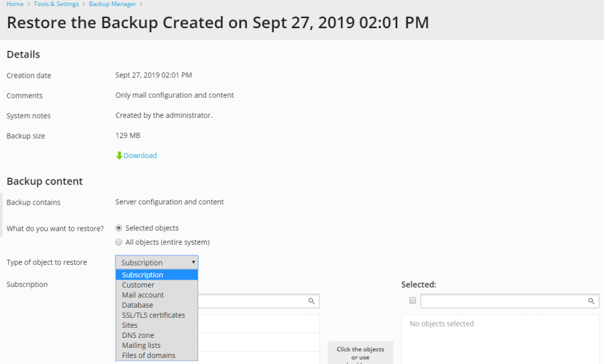This screenshot has height=364, width=604.
Task: Choose Mail account in the dropdown list
Action: click(x=157, y=295)
